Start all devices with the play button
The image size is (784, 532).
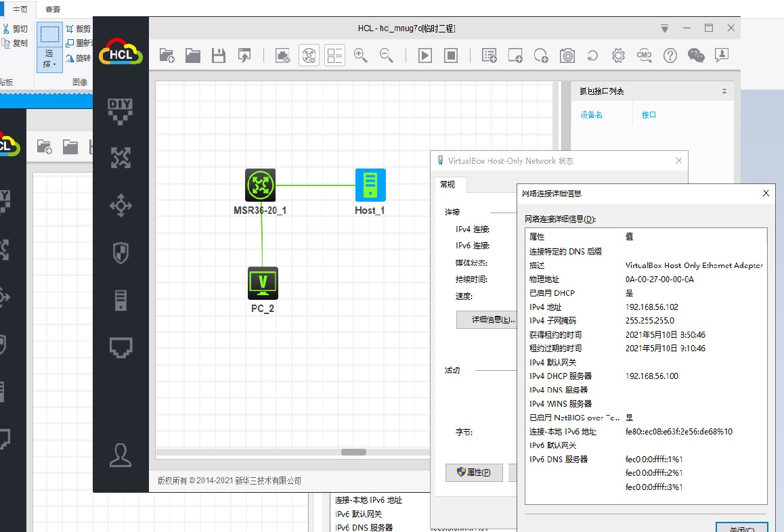tap(425, 56)
